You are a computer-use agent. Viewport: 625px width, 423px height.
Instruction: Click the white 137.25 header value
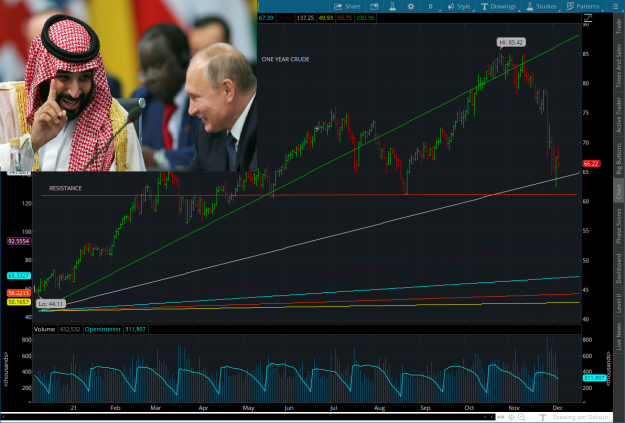pos(305,18)
